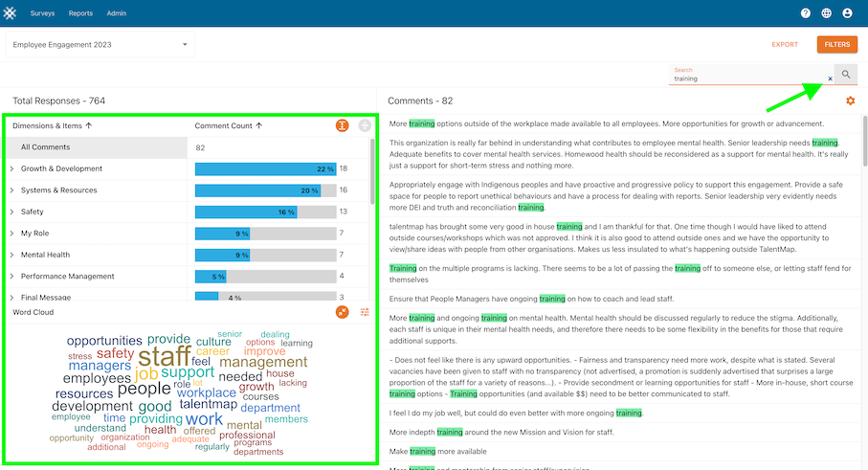The height and width of the screenshot is (470, 868).
Task: Click the word 'people' in word cloud
Action: click(144, 389)
